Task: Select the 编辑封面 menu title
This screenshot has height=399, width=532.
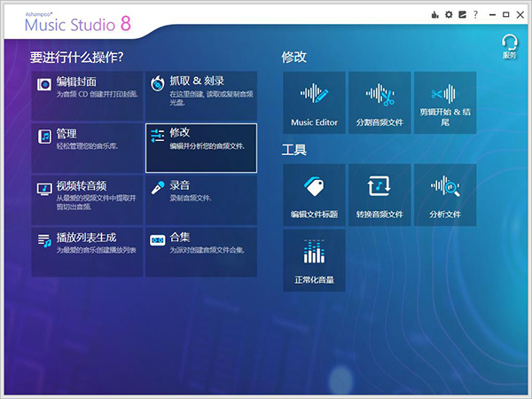Action: (x=76, y=82)
